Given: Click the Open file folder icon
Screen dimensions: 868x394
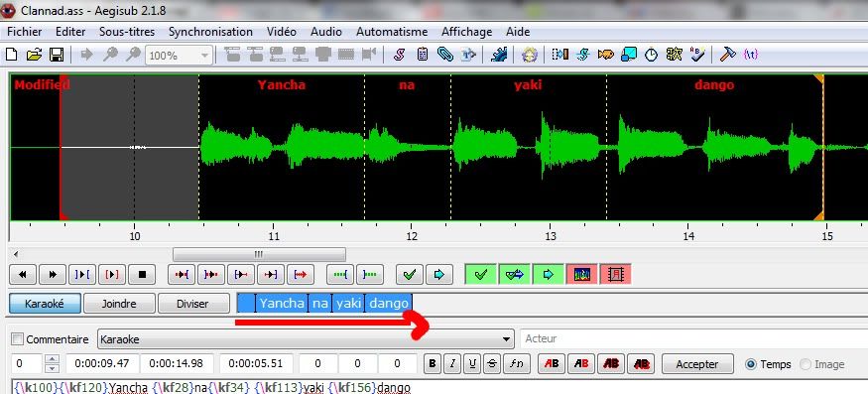Looking at the screenshot, I should 35,55.
